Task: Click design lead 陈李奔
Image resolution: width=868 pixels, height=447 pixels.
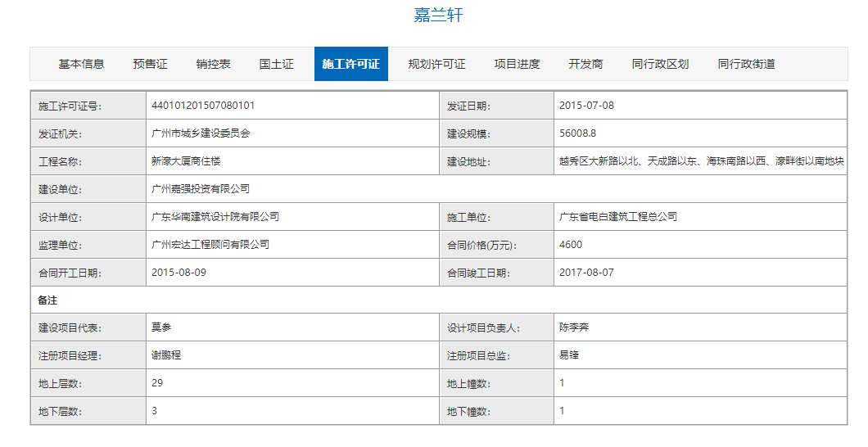Action: pyautogui.click(x=574, y=327)
